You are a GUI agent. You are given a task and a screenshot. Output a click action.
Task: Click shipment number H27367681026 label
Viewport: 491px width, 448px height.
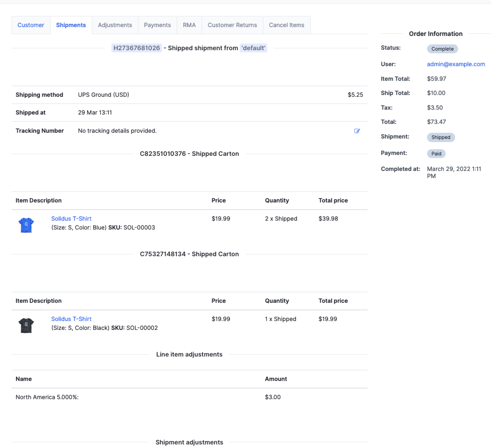pos(137,48)
